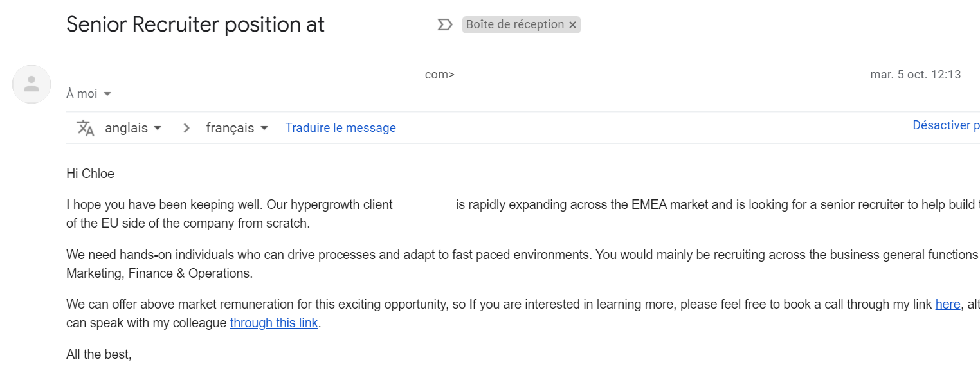Image resolution: width=980 pixels, height=371 pixels.
Task: Click Traduire le message
Action: (340, 128)
